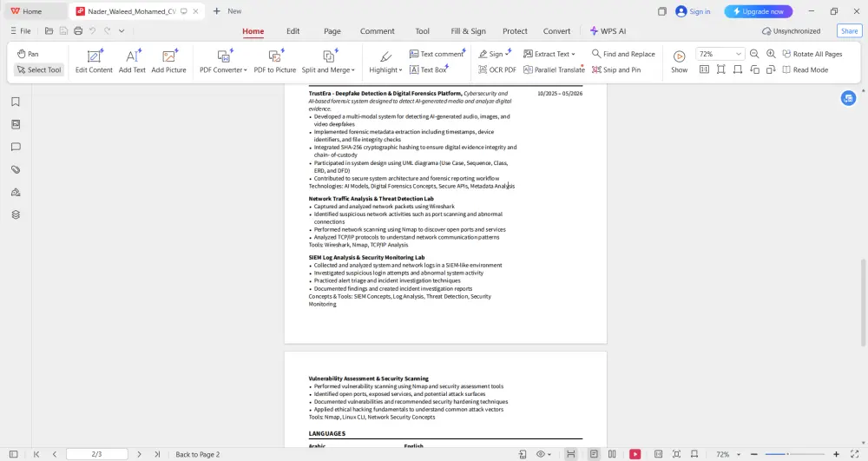
Task: Open the bookmark sidebar panel
Action: point(16,102)
